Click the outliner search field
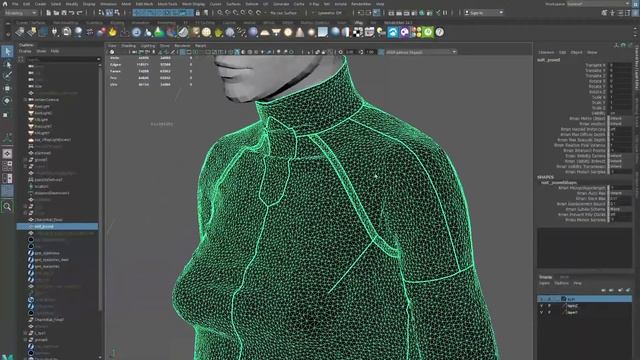This screenshot has height=360, width=640. click(x=61, y=59)
